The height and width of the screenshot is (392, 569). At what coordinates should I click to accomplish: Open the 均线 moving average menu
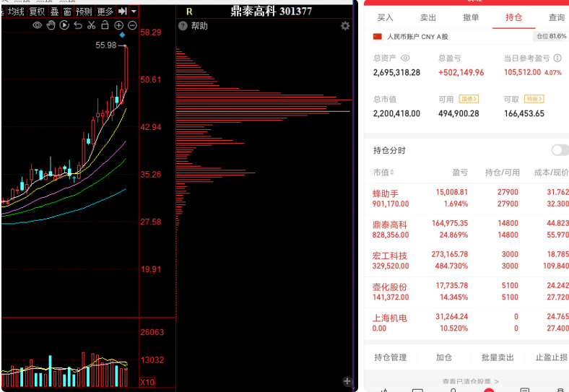coord(16,12)
